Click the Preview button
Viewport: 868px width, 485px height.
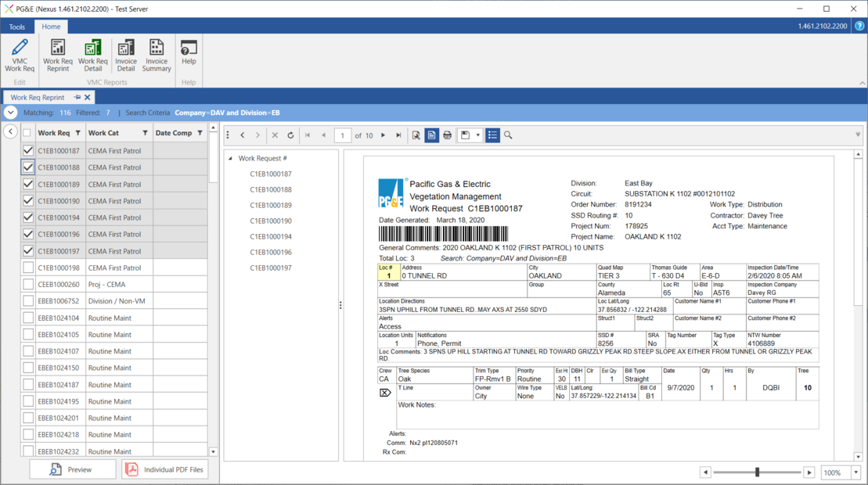click(72, 469)
